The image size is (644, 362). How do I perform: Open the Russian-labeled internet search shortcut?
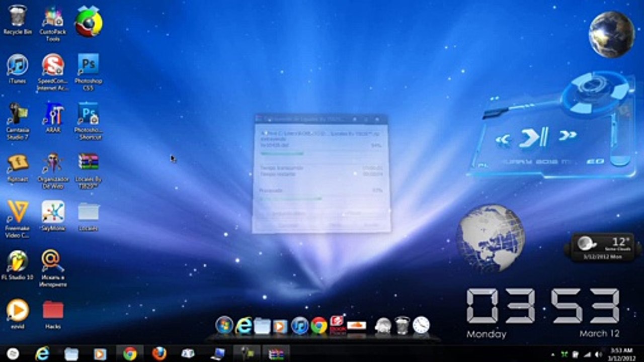tap(53, 268)
